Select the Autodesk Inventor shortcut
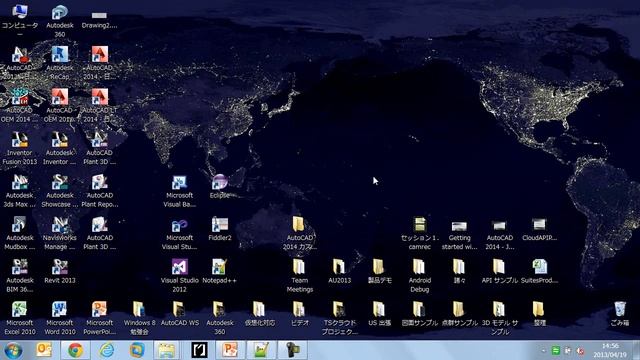Screen dimensions: 640x360 point(60,148)
